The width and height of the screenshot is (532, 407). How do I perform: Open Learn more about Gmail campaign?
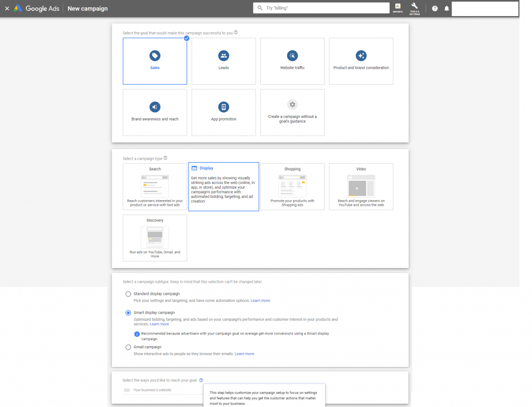(x=244, y=354)
